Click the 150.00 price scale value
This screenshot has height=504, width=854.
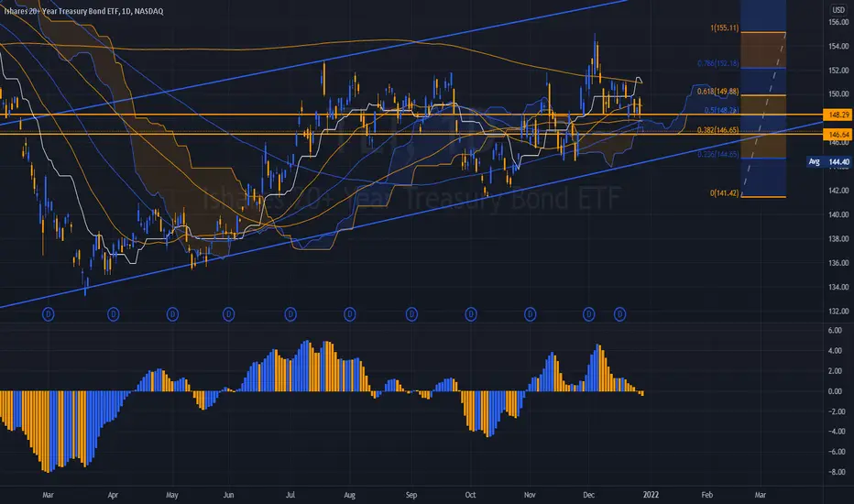coord(838,93)
